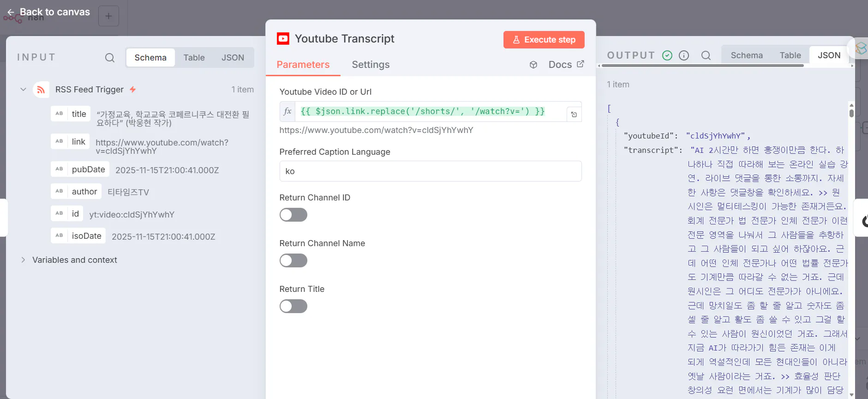This screenshot has width=868, height=399.
Task: Click the colorful stacked-layers floating icon
Action: point(861,48)
